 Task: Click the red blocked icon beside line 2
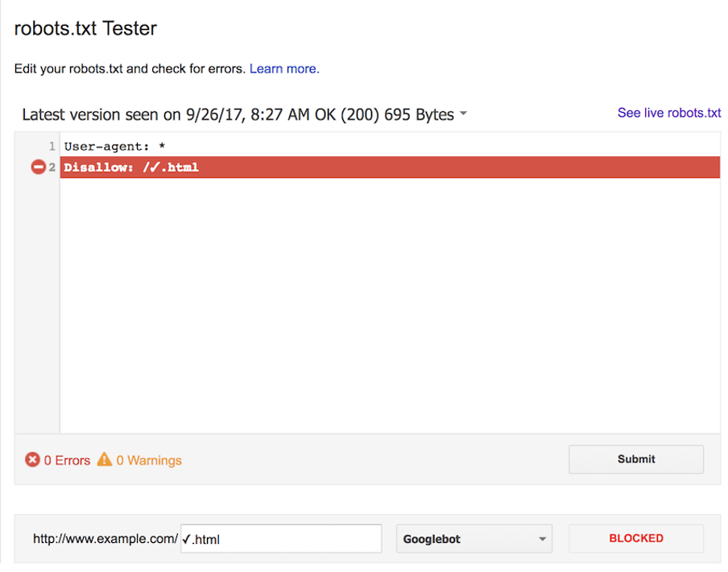(x=38, y=167)
